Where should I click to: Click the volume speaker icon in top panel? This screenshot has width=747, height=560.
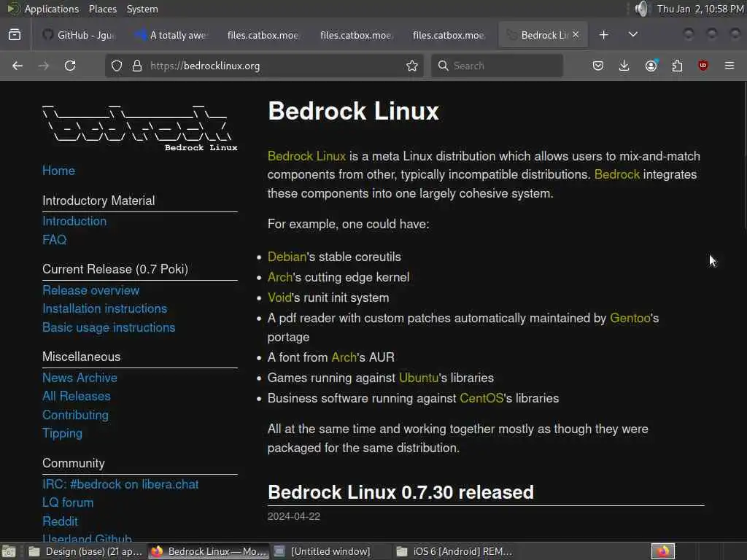click(642, 9)
